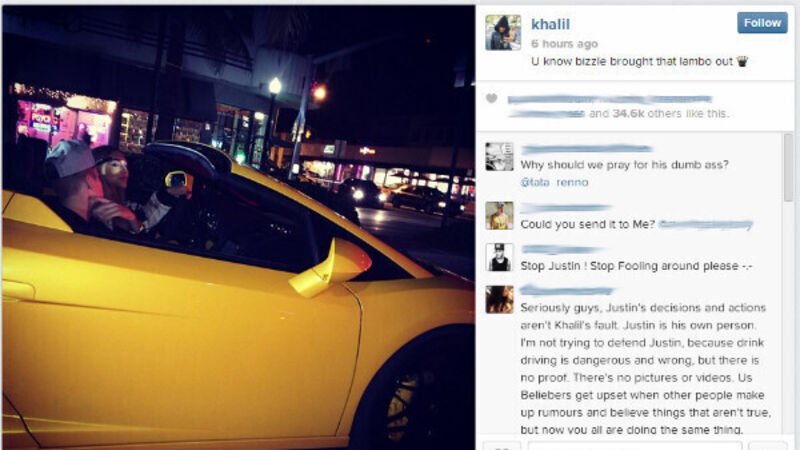
Task: Open avatar of the 'Could you send it' commenter
Action: [x=499, y=215]
